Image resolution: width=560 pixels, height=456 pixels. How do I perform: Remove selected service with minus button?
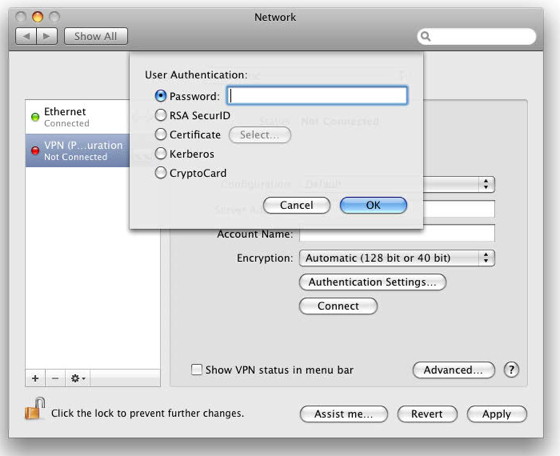point(55,378)
